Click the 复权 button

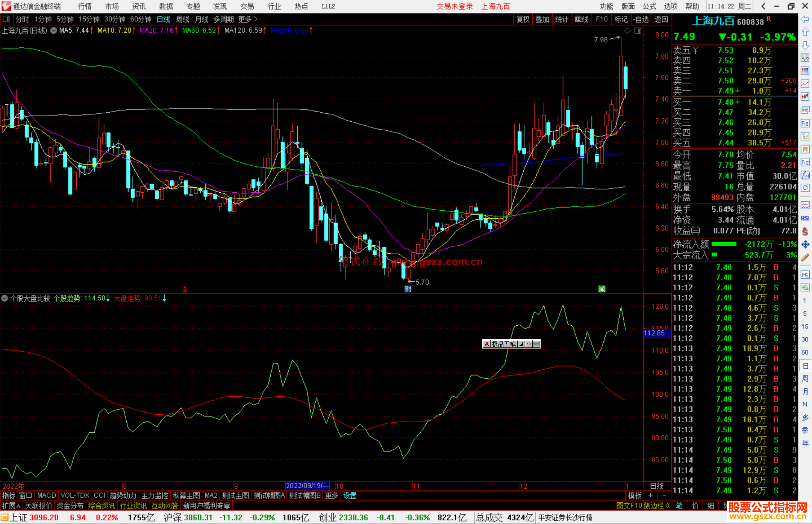[523, 19]
